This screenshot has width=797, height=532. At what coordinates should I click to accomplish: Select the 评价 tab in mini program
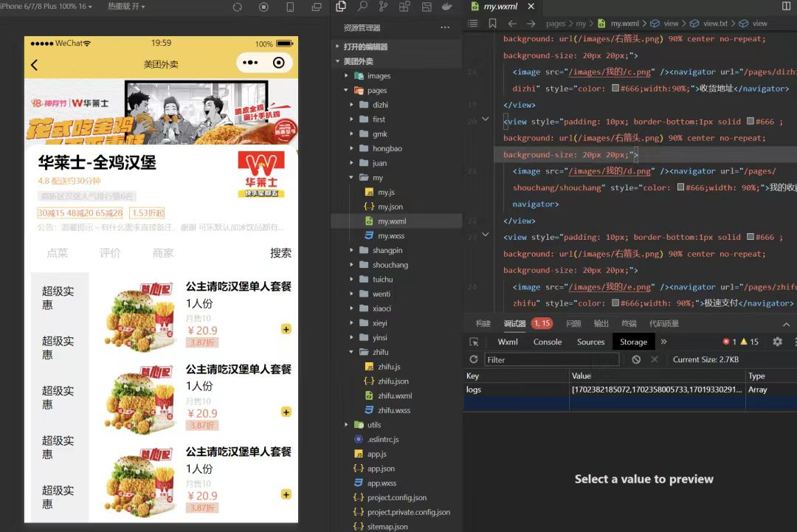110,253
